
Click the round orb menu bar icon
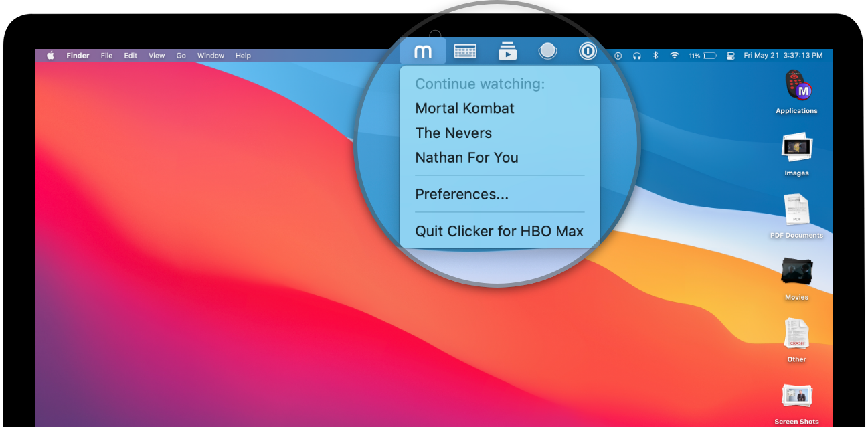548,51
